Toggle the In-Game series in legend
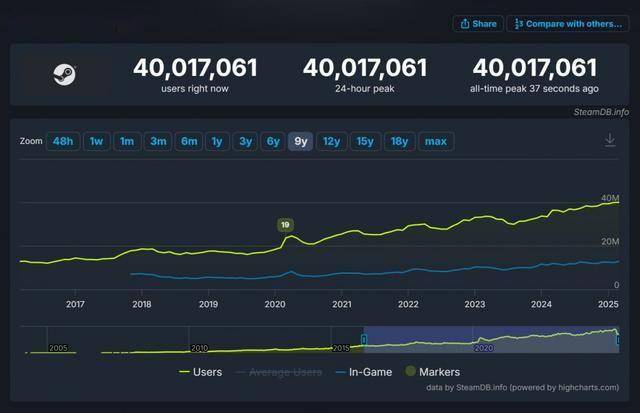 [363, 372]
